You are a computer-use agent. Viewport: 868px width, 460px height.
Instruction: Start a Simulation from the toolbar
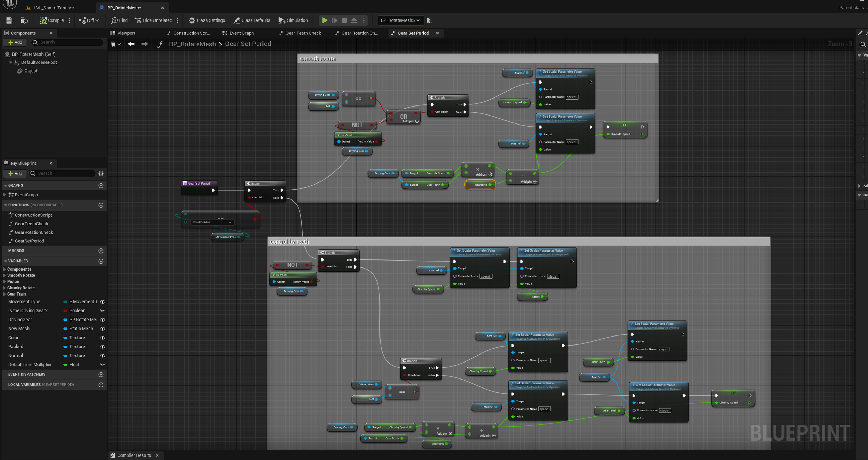(293, 20)
